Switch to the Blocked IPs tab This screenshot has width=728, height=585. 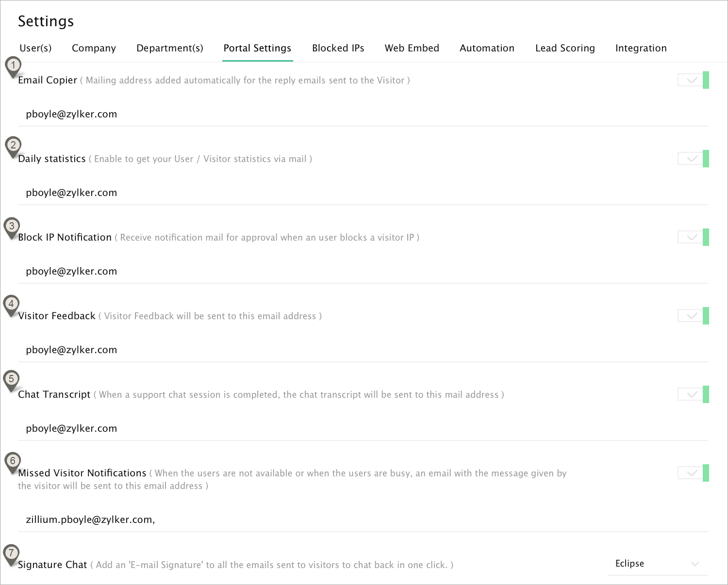click(338, 48)
